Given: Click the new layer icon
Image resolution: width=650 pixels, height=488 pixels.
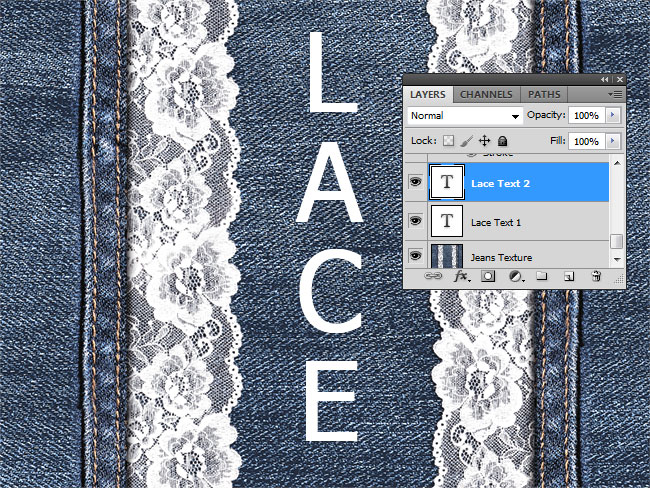Looking at the screenshot, I should click(569, 277).
